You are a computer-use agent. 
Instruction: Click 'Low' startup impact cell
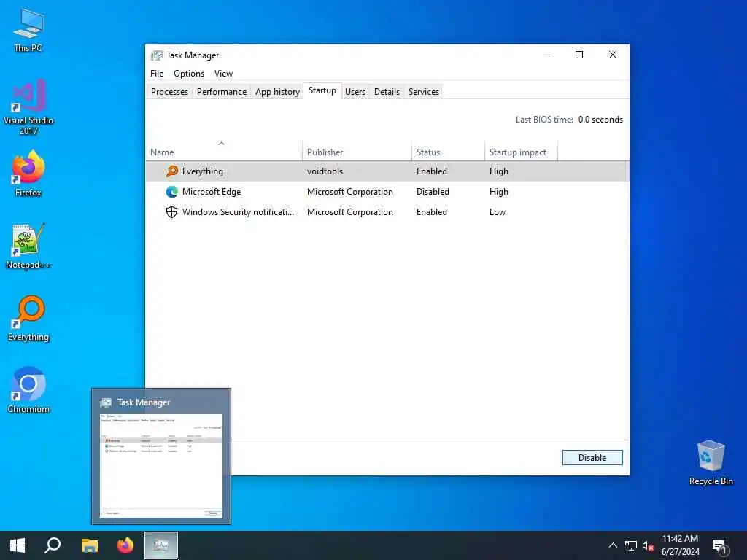click(x=498, y=212)
